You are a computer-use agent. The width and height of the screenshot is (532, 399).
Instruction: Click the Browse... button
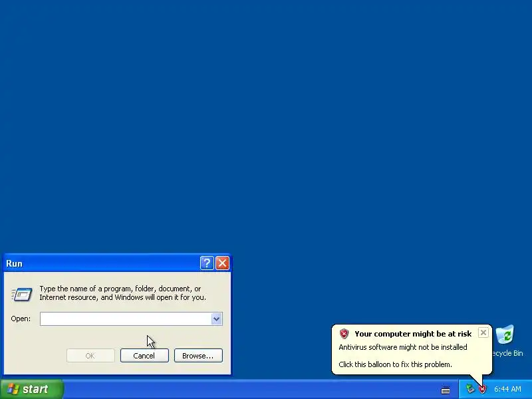(198, 356)
